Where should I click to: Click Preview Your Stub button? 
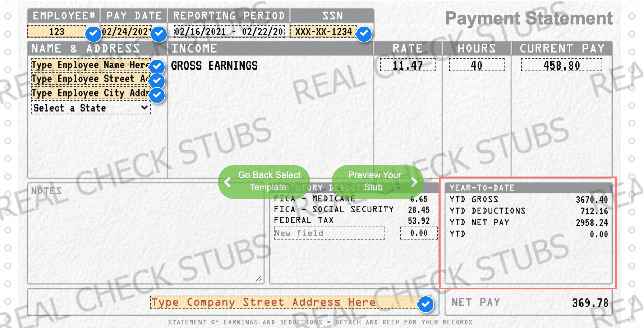377,182
